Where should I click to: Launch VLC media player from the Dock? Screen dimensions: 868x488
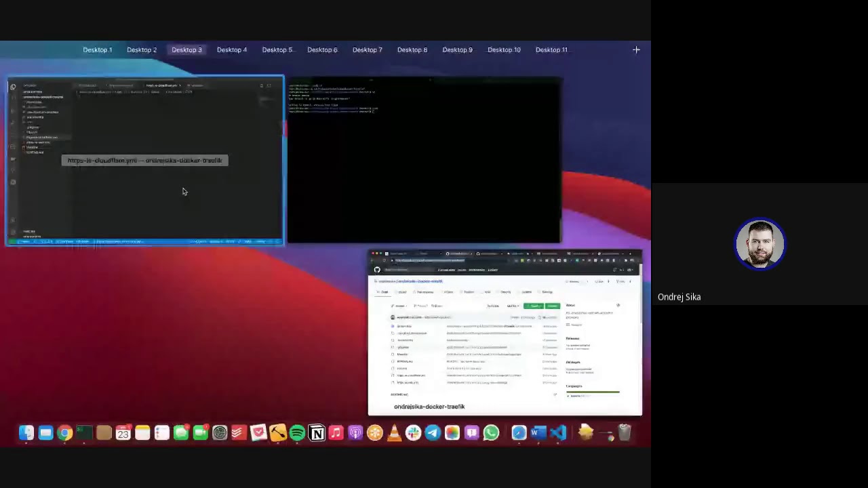pos(394,432)
